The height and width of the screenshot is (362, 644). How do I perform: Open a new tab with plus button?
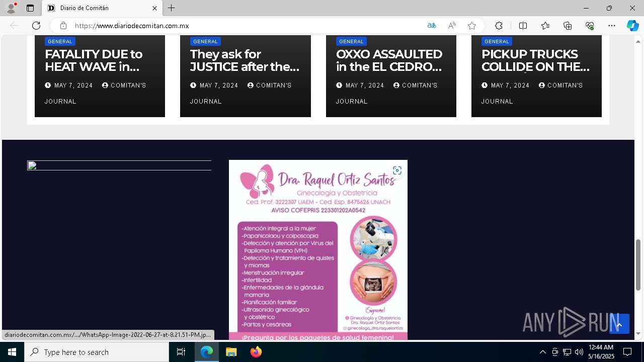pyautogui.click(x=172, y=8)
